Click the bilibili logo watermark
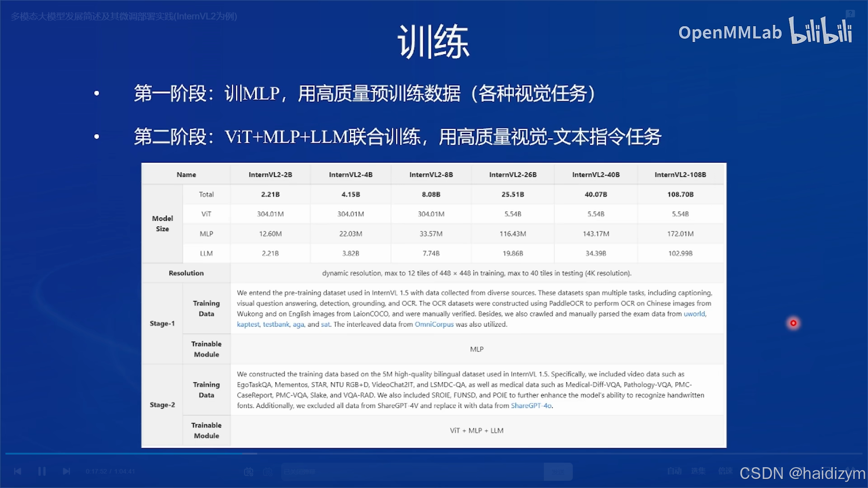 pos(821,32)
